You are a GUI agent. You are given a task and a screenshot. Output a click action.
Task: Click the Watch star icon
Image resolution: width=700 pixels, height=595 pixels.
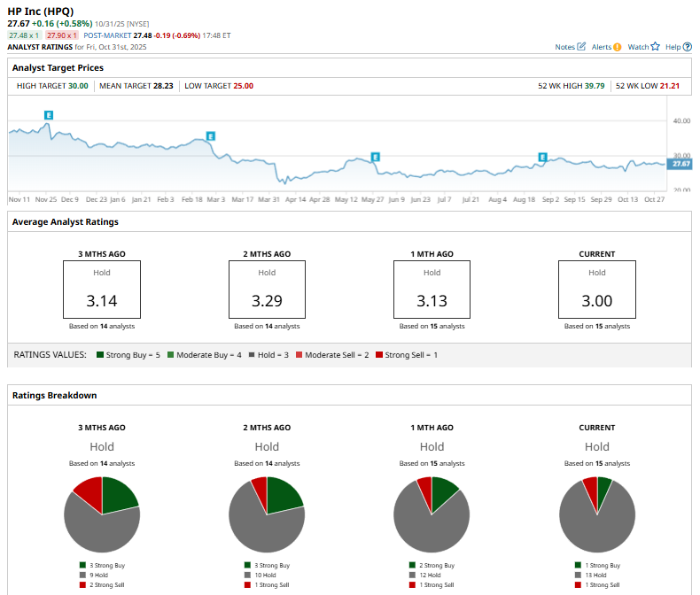coord(655,46)
